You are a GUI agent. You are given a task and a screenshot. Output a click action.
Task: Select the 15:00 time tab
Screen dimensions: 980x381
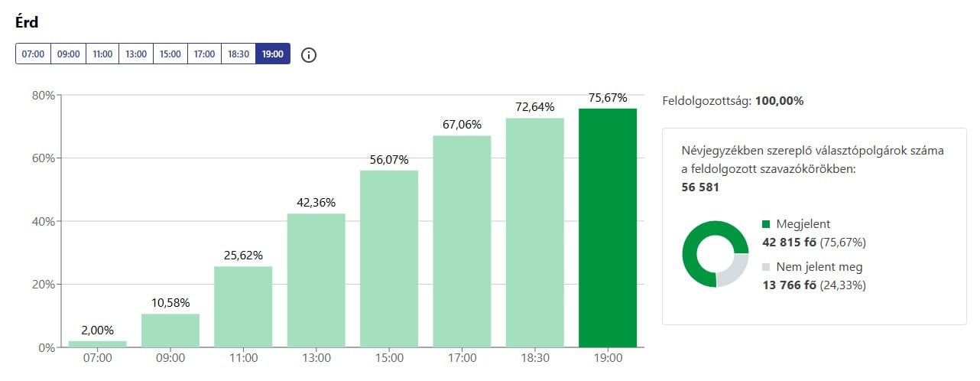(170, 54)
